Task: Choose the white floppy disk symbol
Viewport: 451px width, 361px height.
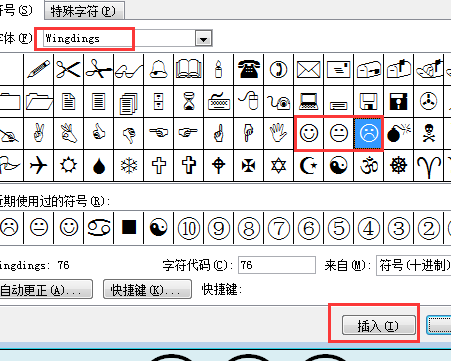Action: tap(369, 101)
